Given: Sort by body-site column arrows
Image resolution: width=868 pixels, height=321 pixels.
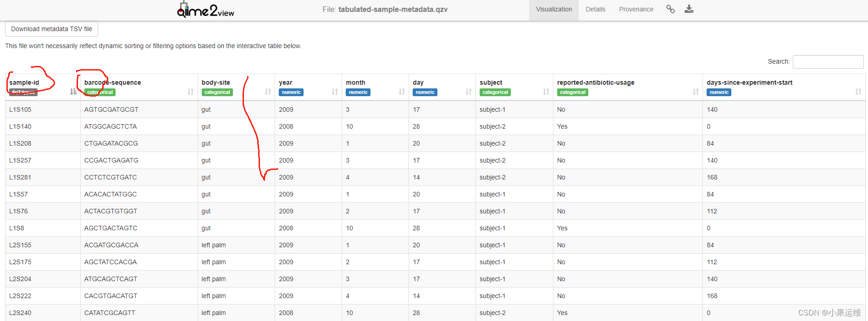Looking at the screenshot, I should point(268,92).
